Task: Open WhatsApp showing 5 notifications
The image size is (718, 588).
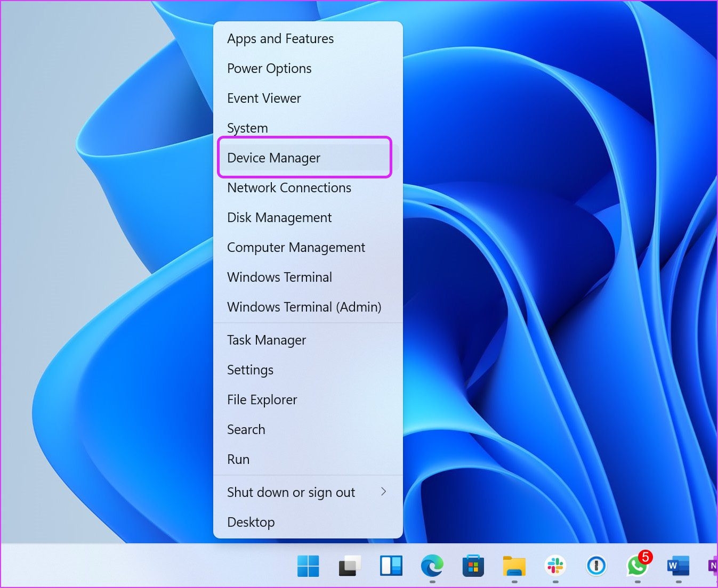Action: coord(638,567)
